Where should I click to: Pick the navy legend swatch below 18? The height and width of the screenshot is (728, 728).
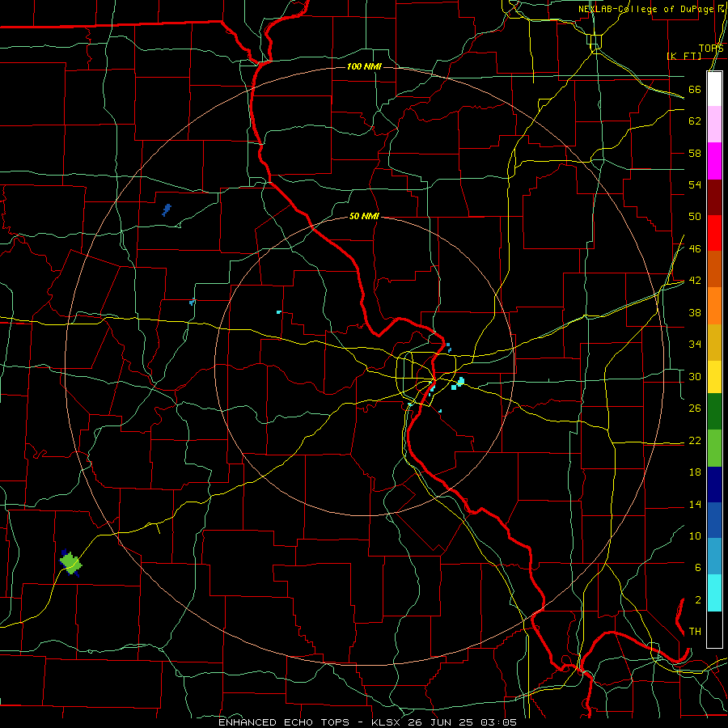tap(714, 485)
